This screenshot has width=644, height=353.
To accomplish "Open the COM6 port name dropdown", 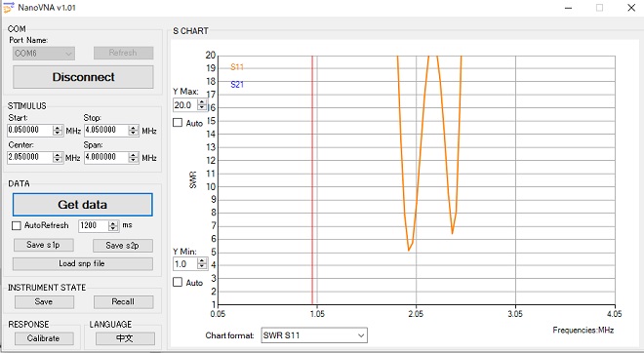I will coord(43,53).
